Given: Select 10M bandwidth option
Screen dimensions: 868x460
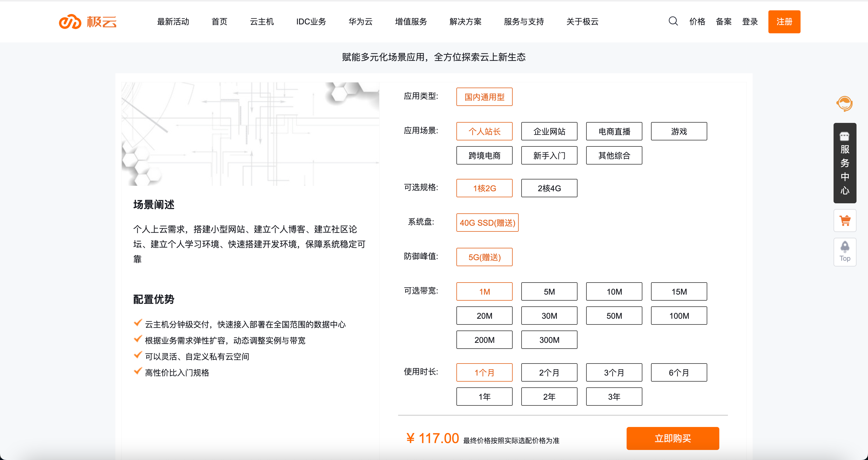Looking at the screenshot, I should (614, 291).
